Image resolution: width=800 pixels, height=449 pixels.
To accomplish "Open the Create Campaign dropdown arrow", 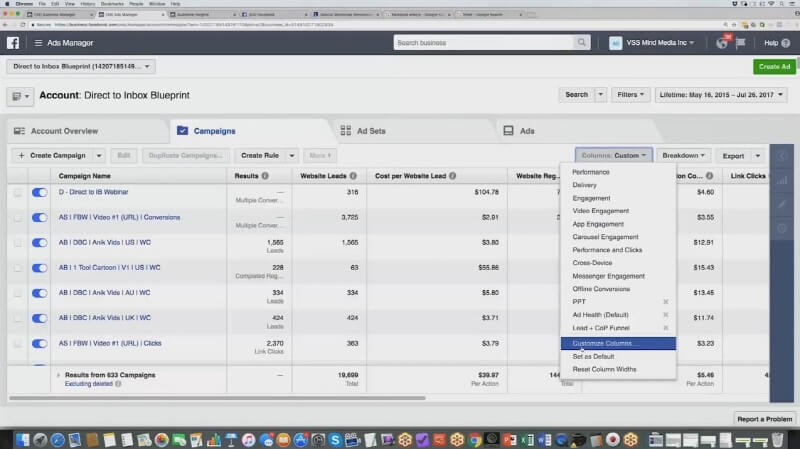I will pos(99,156).
